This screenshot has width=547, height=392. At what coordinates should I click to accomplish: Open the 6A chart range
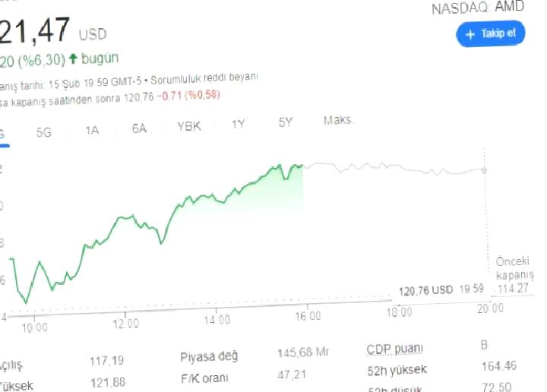[139, 128]
